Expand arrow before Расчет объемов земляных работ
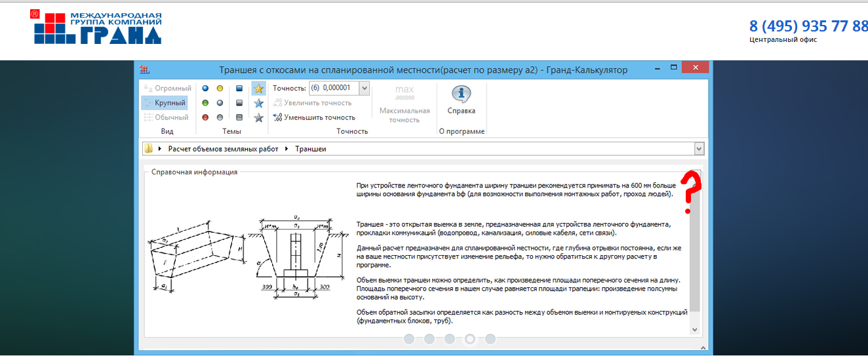The height and width of the screenshot is (362, 868). (160, 149)
